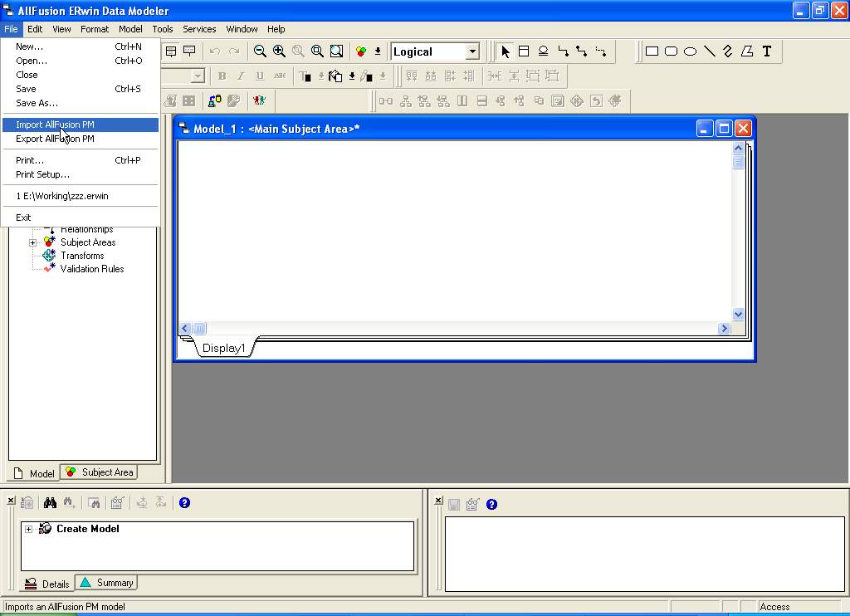Choose Import AllFusion PM menu entry
The image size is (850, 616).
point(81,125)
